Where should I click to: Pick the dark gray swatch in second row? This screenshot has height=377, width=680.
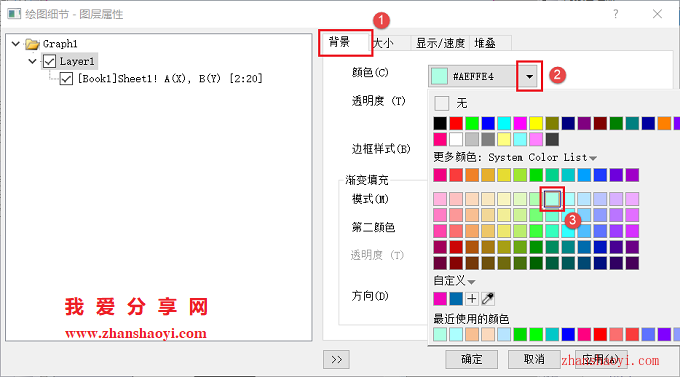pos(552,139)
